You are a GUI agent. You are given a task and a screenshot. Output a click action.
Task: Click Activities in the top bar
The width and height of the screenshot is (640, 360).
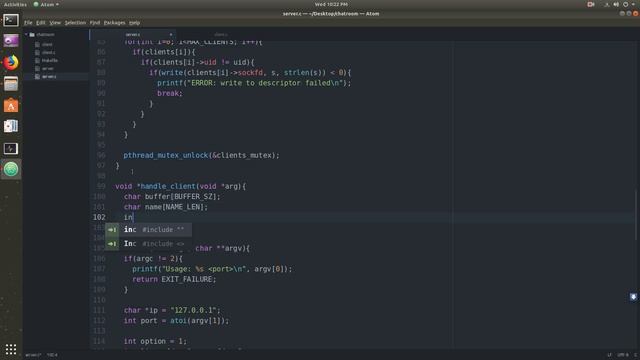15,4
